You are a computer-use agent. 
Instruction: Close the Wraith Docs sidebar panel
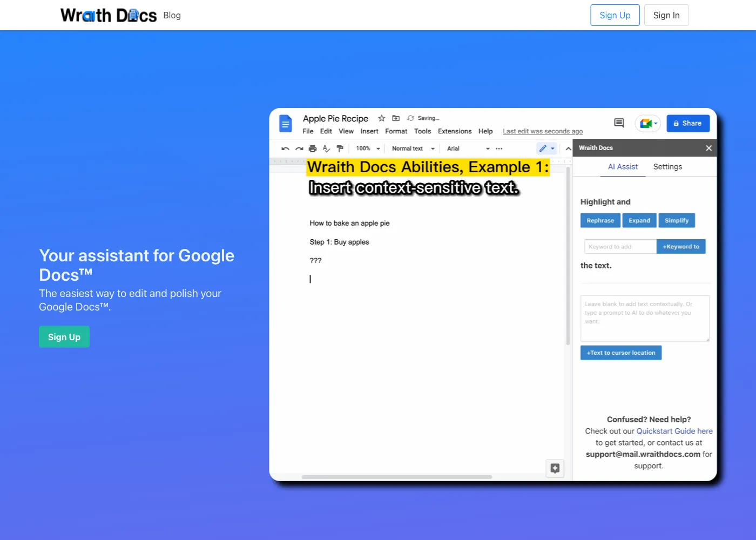708,148
